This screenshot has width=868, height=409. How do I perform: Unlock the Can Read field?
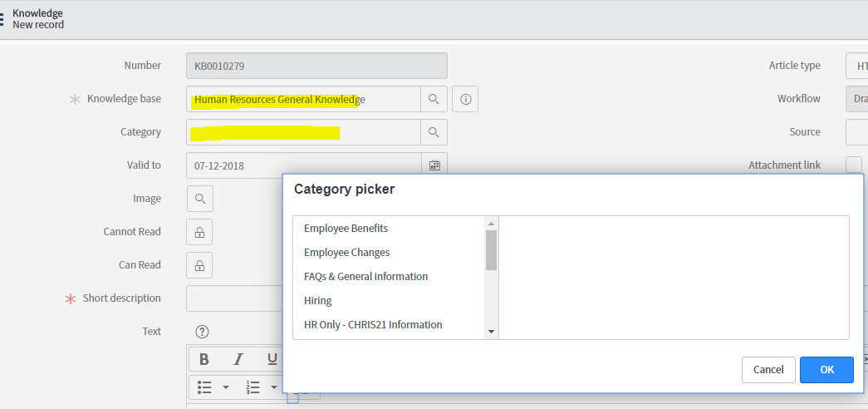click(x=200, y=265)
